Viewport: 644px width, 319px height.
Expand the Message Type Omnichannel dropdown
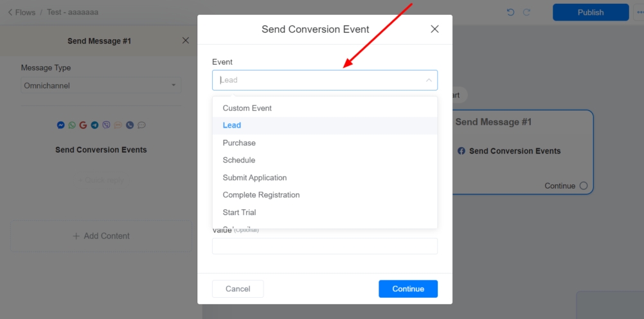coord(101,85)
